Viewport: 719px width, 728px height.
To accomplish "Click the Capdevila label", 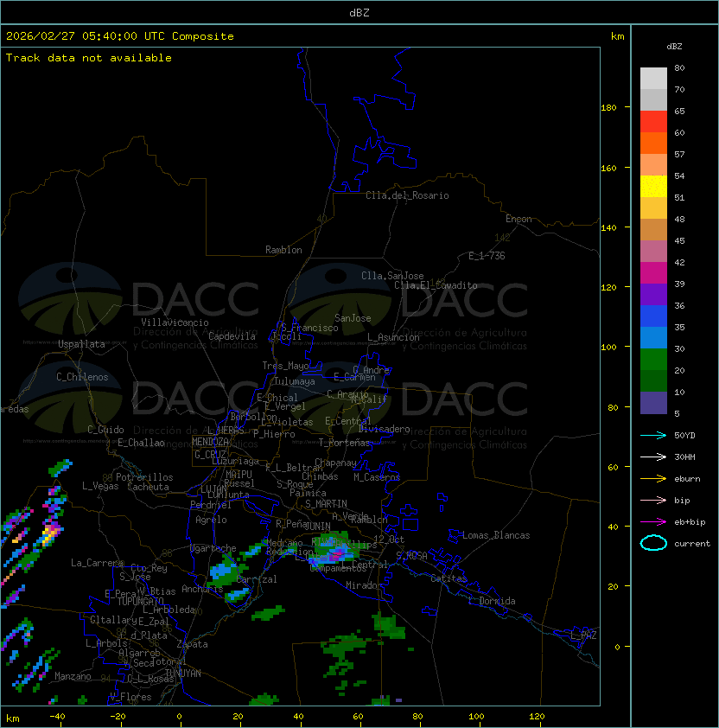I will pyautogui.click(x=232, y=336).
